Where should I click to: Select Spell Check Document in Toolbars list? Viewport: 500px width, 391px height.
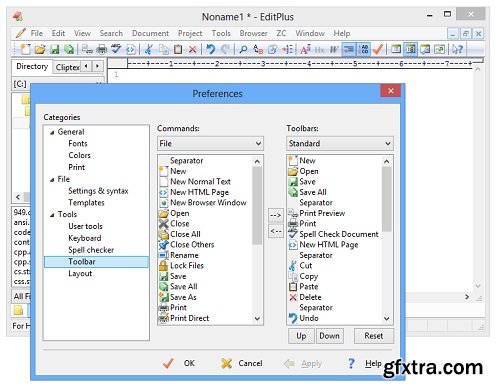coord(339,234)
